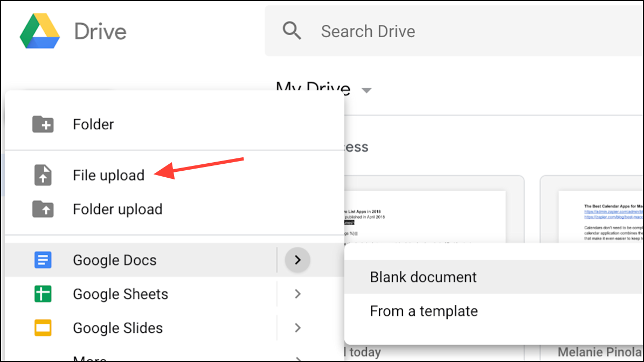This screenshot has height=362, width=644.
Task: Open the Best Calendar Apps document thumbnail
Action: [592, 210]
